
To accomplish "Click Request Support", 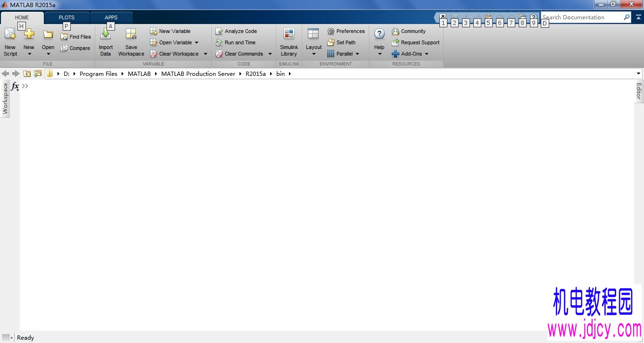I will (416, 42).
